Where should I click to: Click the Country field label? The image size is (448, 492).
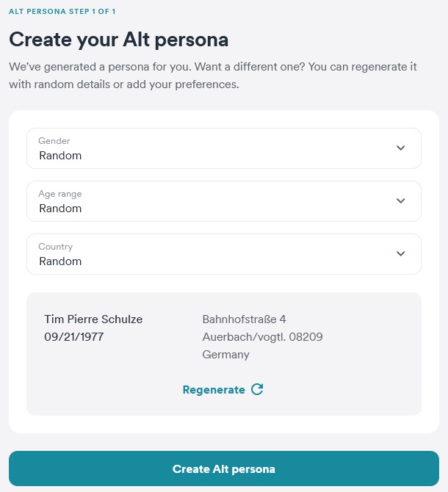click(x=55, y=247)
